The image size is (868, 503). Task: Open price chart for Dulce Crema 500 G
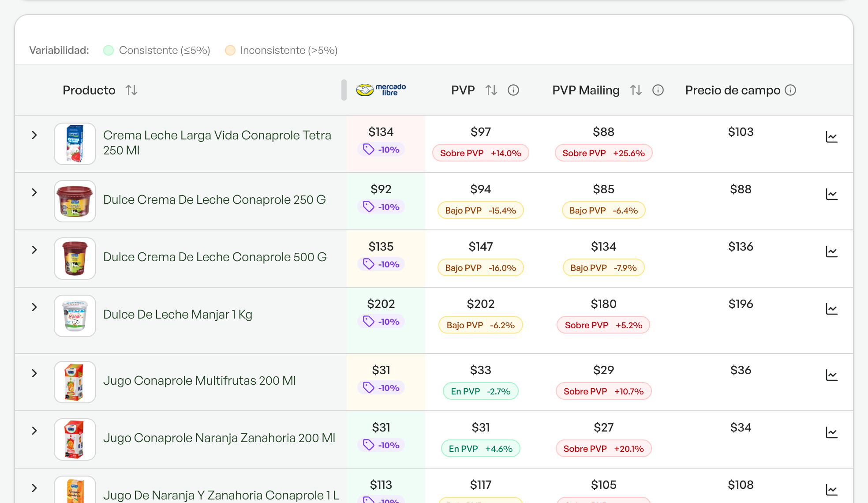pos(831,251)
